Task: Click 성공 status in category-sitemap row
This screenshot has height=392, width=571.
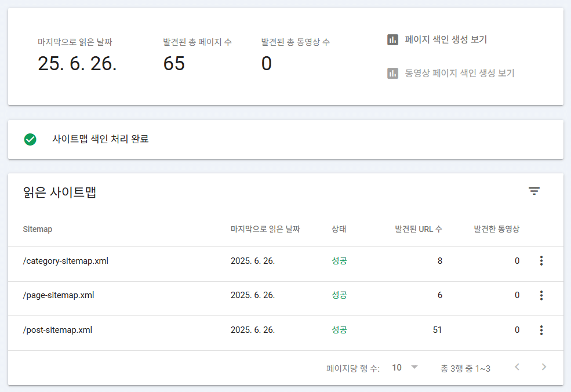Action: click(339, 260)
